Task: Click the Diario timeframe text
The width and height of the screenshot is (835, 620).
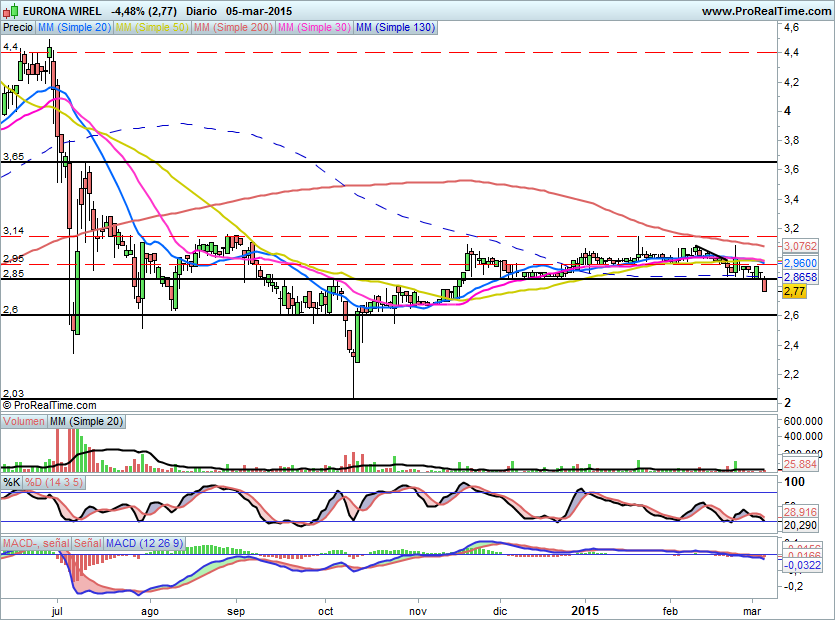Action: point(201,11)
